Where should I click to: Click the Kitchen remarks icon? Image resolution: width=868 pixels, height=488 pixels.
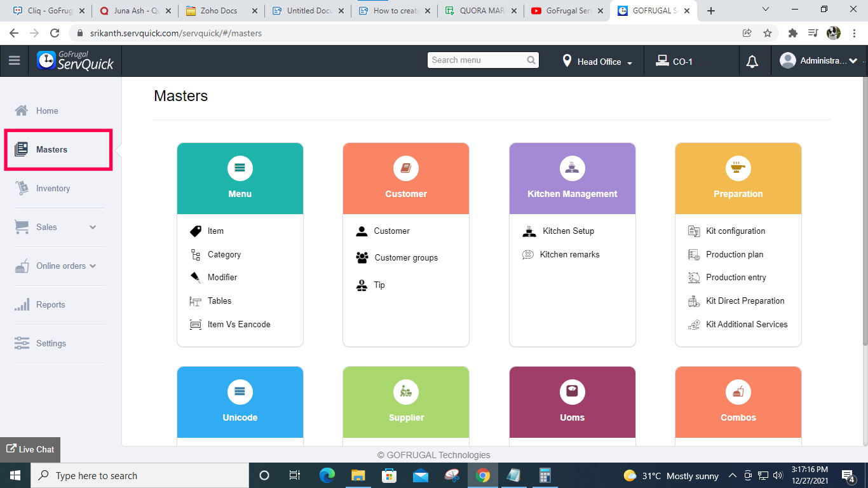(528, 255)
